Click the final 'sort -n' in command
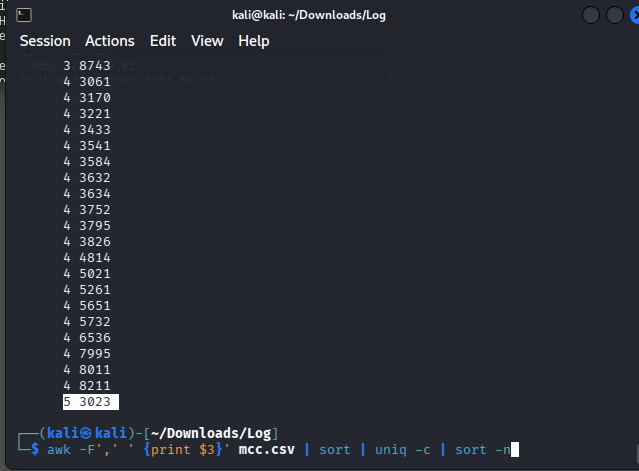 [483, 450]
